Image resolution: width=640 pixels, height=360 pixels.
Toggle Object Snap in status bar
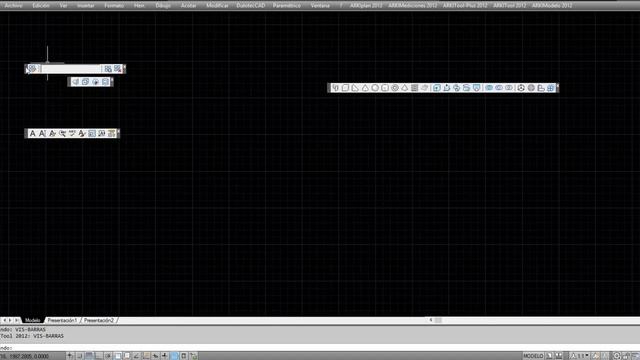click(118, 356)
